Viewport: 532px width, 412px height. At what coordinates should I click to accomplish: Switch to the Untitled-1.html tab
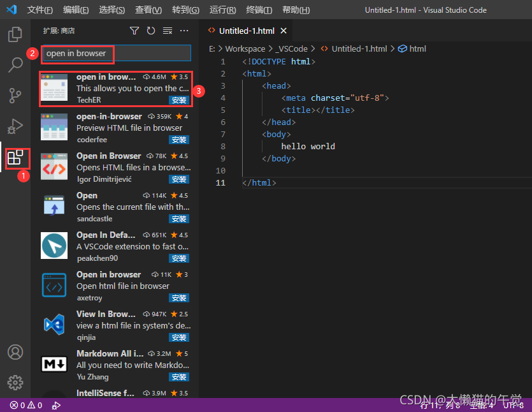point(247,30)
